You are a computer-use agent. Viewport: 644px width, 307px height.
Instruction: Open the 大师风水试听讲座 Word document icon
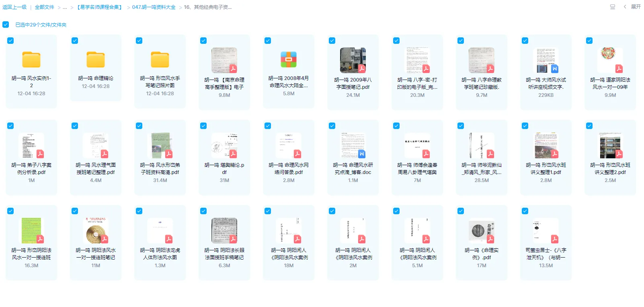[546, 61]
